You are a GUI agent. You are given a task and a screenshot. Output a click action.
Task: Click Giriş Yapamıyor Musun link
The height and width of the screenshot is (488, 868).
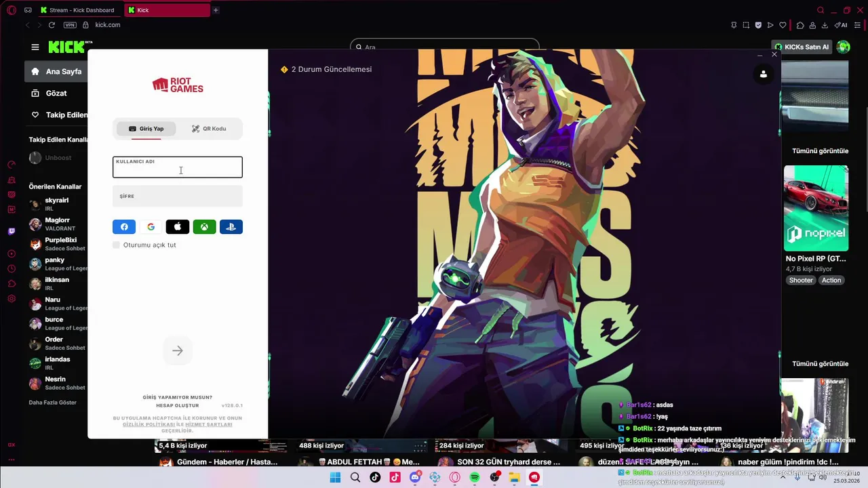[x=178, y=397]
